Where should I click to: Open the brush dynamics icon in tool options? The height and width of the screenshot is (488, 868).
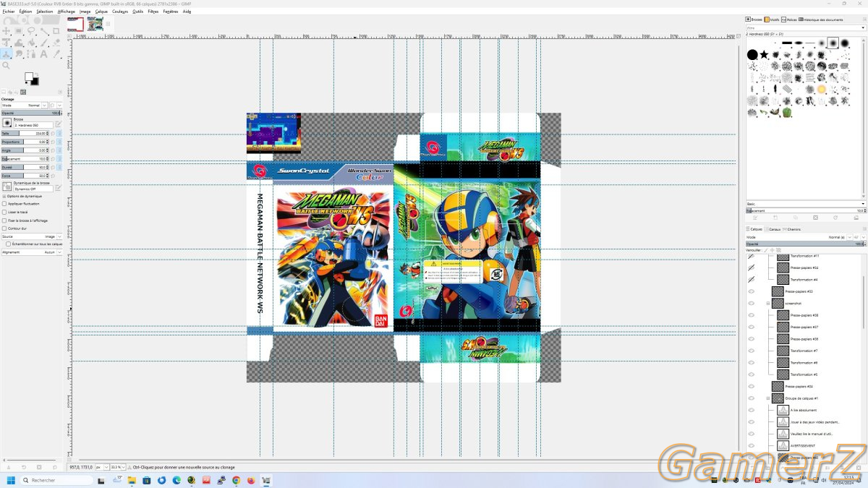(7, 187)
